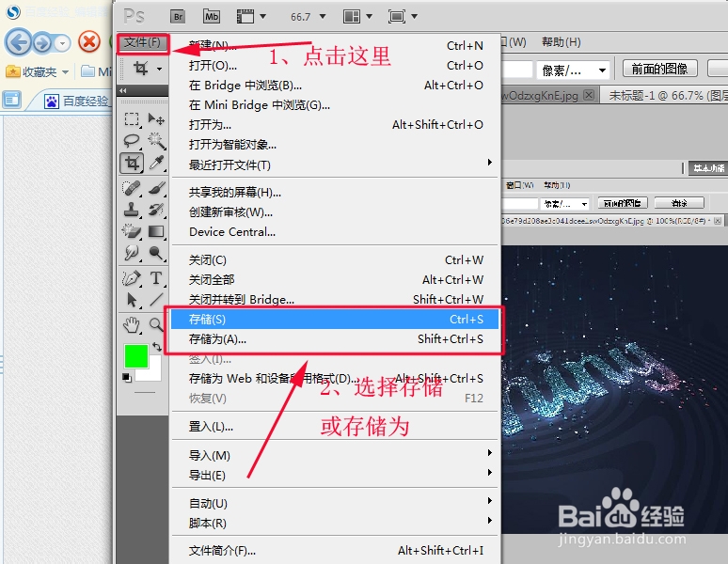Reset default foreground and background colors

(x=127, y=378)
